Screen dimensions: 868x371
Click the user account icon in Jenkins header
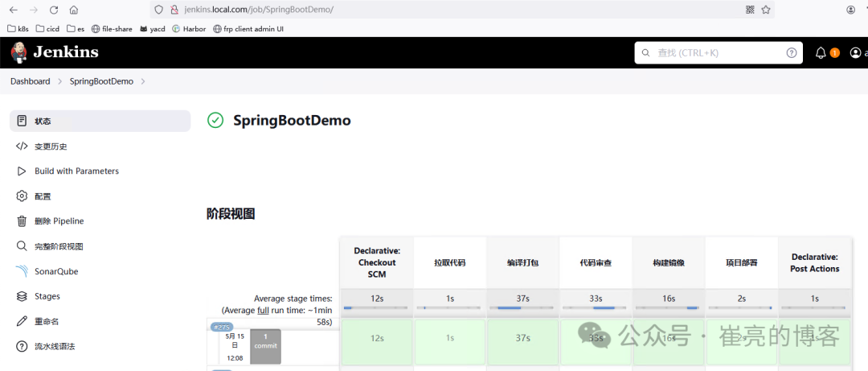pyautogui.click(x=855, y=52)
